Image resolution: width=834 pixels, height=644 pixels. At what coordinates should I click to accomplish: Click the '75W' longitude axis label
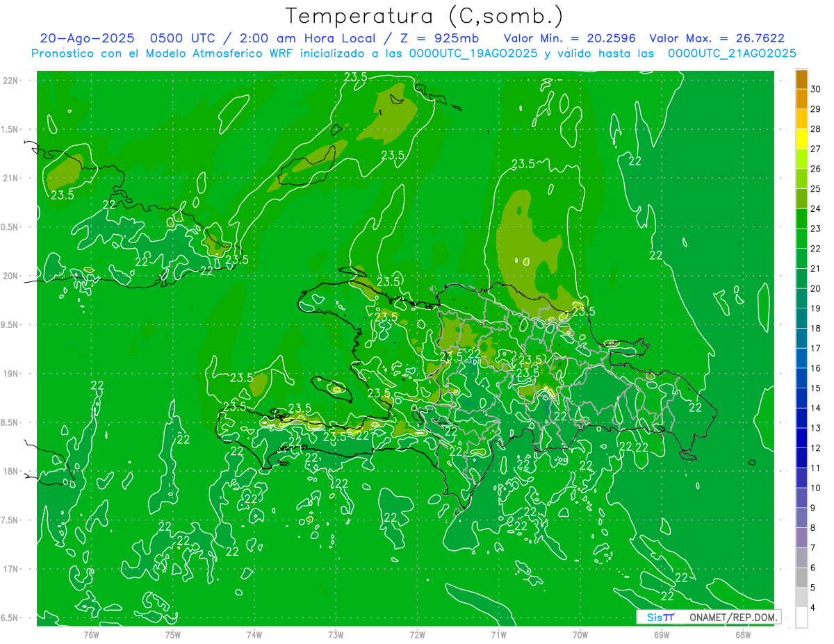pos(173,636)
